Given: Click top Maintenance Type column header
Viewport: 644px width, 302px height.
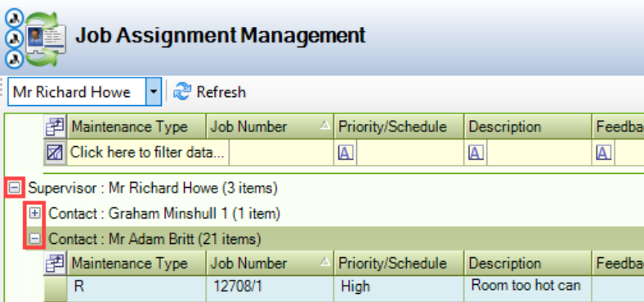Looking at the screenshot, I should coord(136,127).
